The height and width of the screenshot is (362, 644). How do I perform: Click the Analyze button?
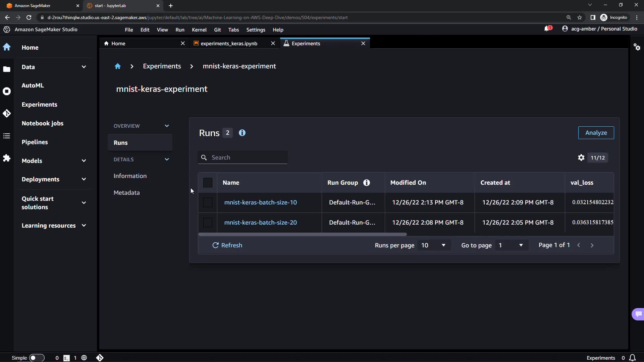coord(596,133)
